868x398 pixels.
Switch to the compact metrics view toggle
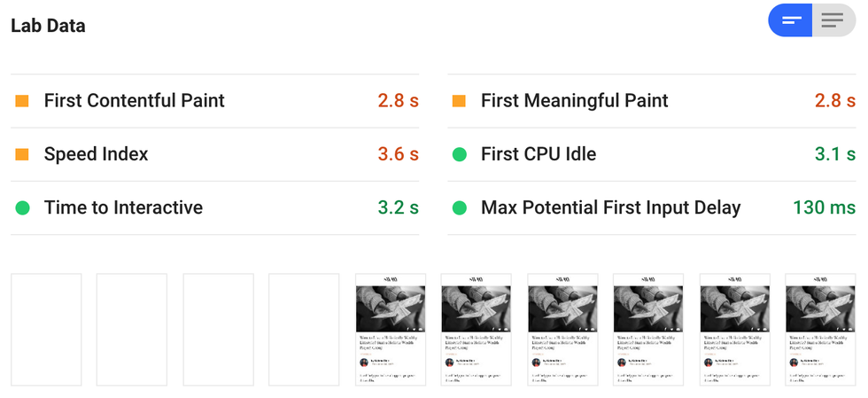point(791,20)
